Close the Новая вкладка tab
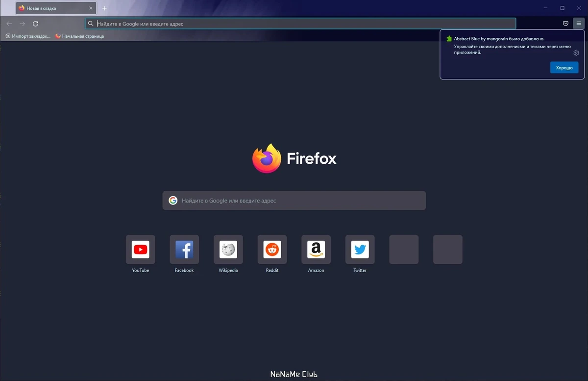Image resolution: width=588 pixels, height=381 pixels. click(x=91, y=8)
